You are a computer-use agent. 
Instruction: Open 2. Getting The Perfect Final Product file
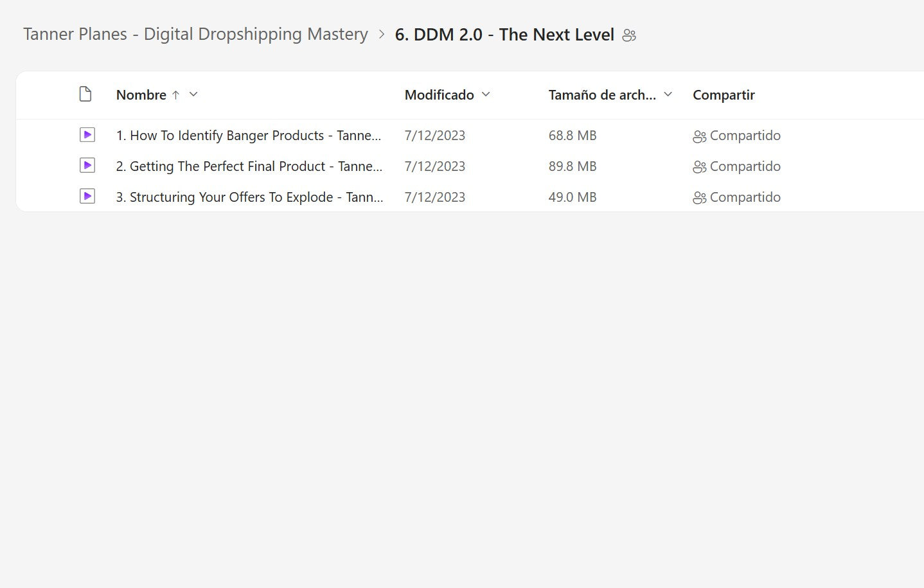coord(249,166)
